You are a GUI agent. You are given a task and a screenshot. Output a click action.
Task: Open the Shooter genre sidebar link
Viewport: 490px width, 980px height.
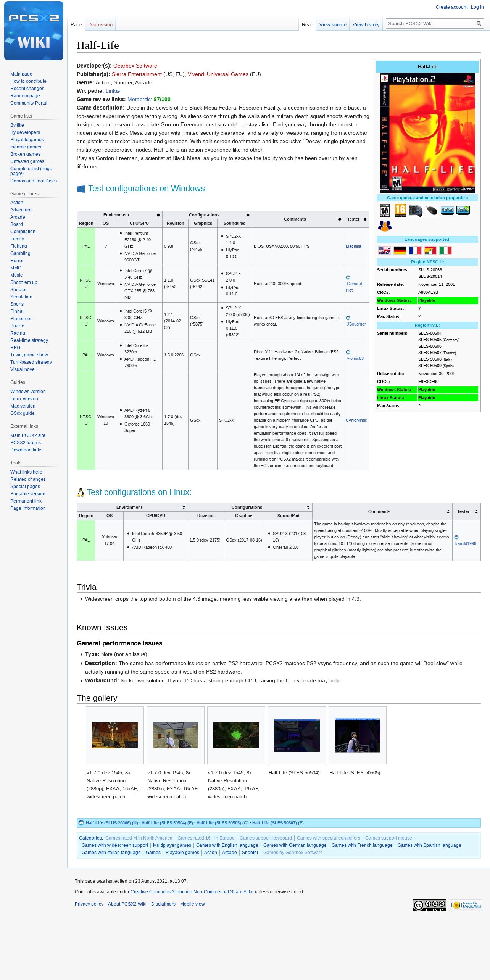[x=18, y=290]
